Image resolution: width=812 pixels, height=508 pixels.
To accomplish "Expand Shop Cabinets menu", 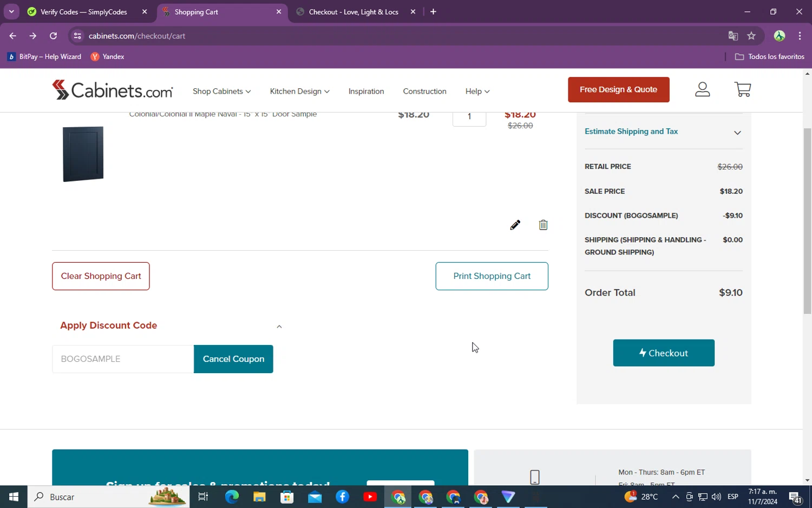I will pyautogui.click(x=221, y=91).
